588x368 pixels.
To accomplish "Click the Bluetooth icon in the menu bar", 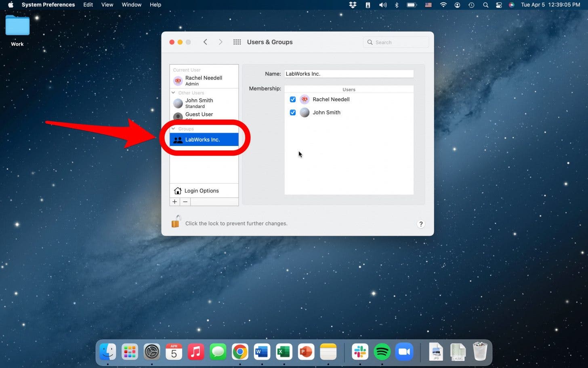I will pos(396,5).
